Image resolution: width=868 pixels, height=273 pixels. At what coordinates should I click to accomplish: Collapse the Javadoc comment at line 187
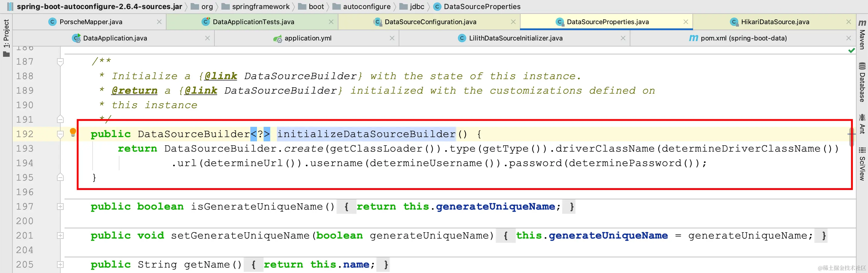click(x=60, y=62)
